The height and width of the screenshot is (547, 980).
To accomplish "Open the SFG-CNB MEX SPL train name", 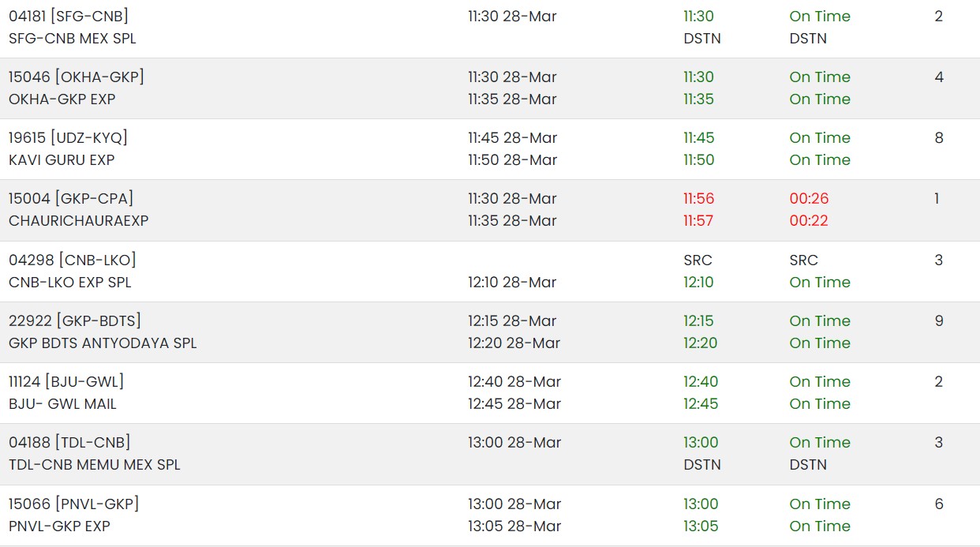I will coord(73,38).
